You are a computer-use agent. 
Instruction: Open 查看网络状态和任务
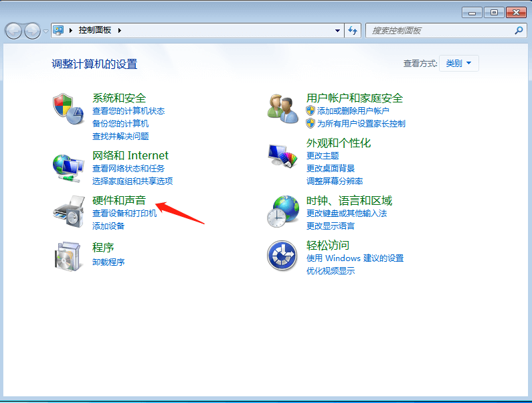[128, 168]
